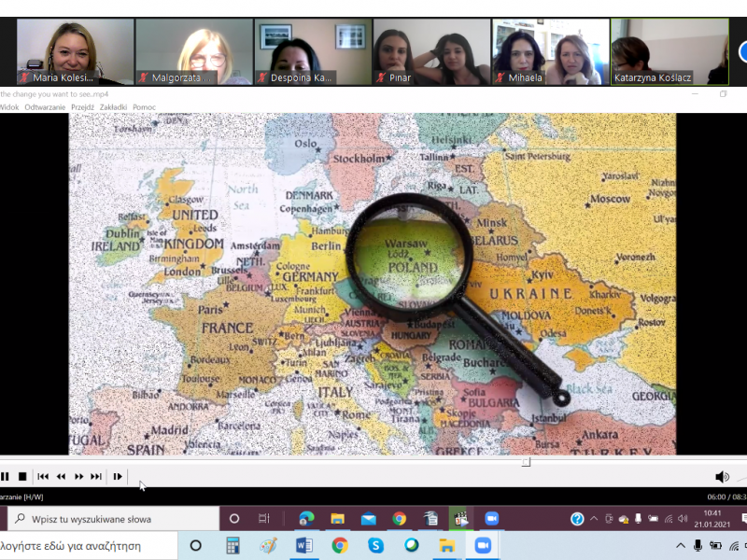Pause the video playback
The image size is (747, 560).
click(5, 476)
